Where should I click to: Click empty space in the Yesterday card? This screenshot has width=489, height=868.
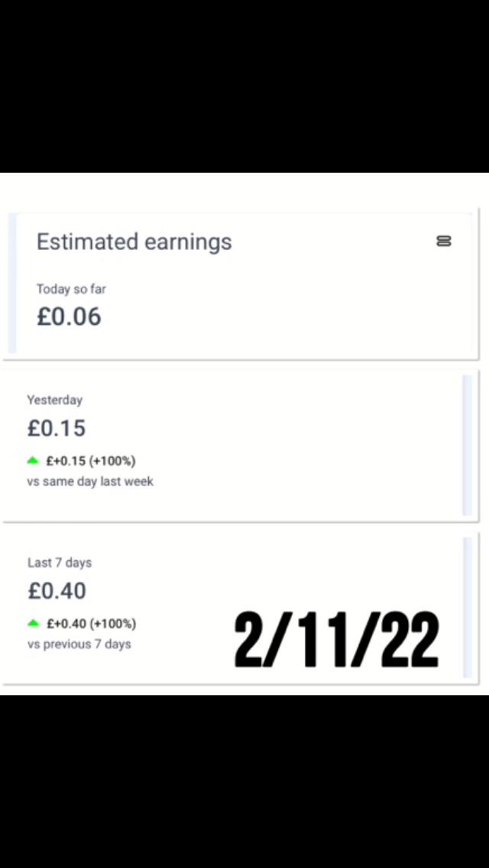(306, 443)
